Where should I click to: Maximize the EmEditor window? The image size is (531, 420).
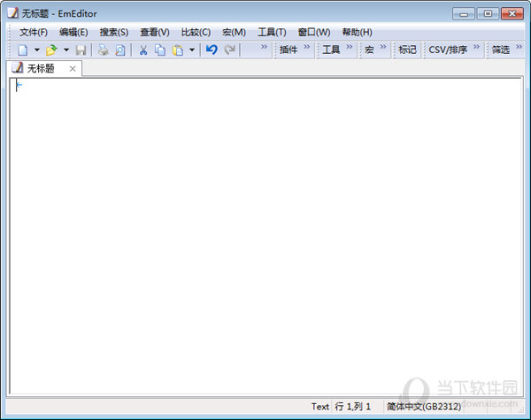[x=488, y=14]
